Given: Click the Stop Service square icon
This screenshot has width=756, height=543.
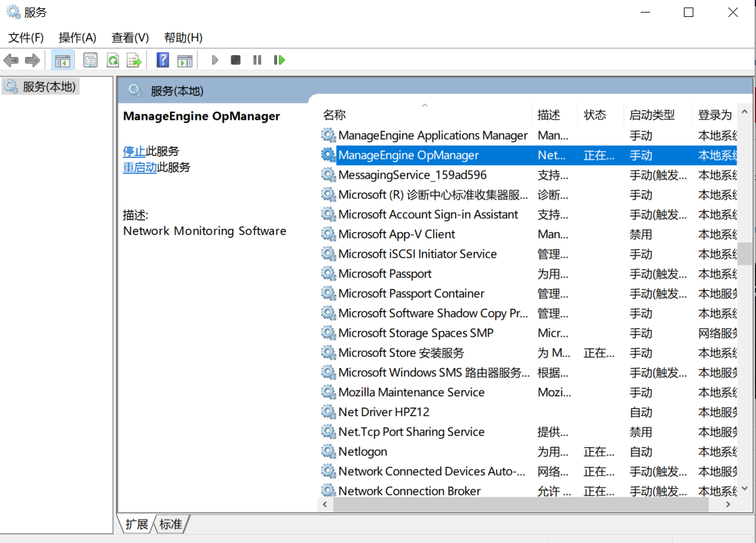Looking at the screenshot, I should pyautogui.click(x=236, y=60).
